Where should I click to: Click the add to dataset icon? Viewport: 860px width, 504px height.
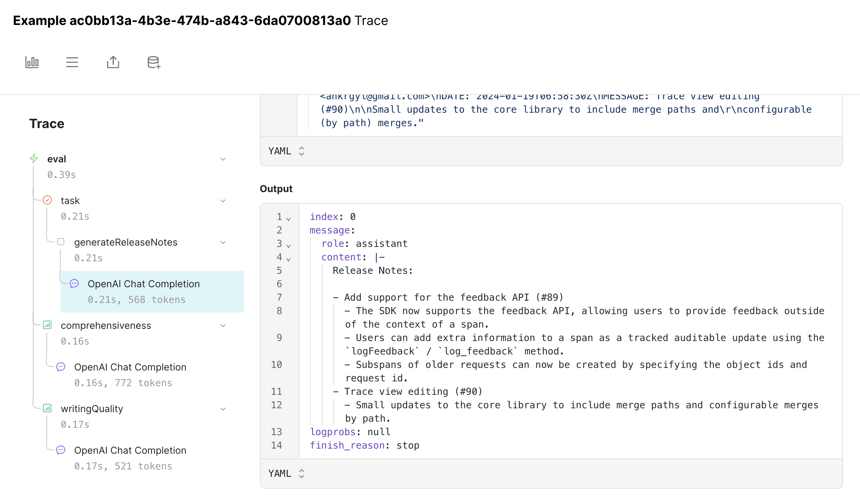(x=153, y=62)
